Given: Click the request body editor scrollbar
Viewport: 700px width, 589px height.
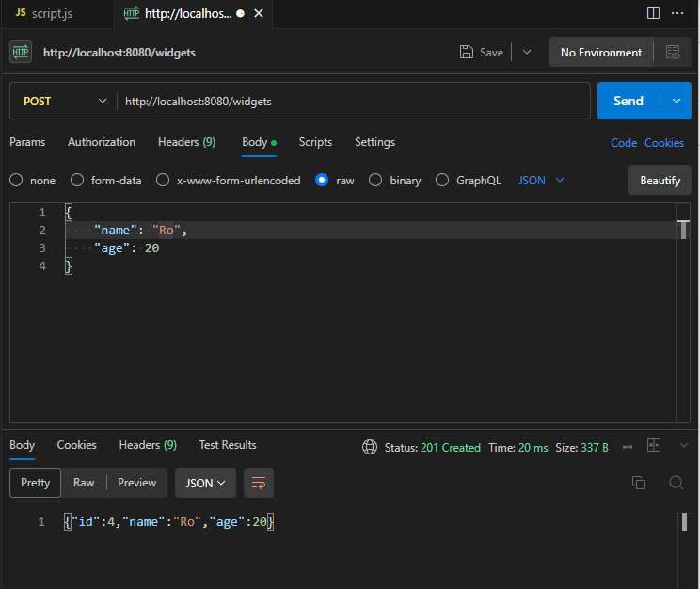Looking at the screenshot, I should pos(684,231).
